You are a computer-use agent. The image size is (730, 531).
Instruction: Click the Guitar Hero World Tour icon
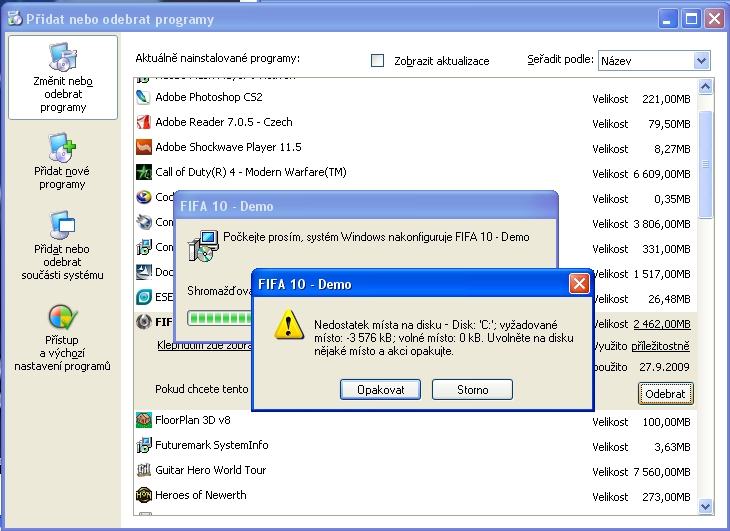click(143, 470)
